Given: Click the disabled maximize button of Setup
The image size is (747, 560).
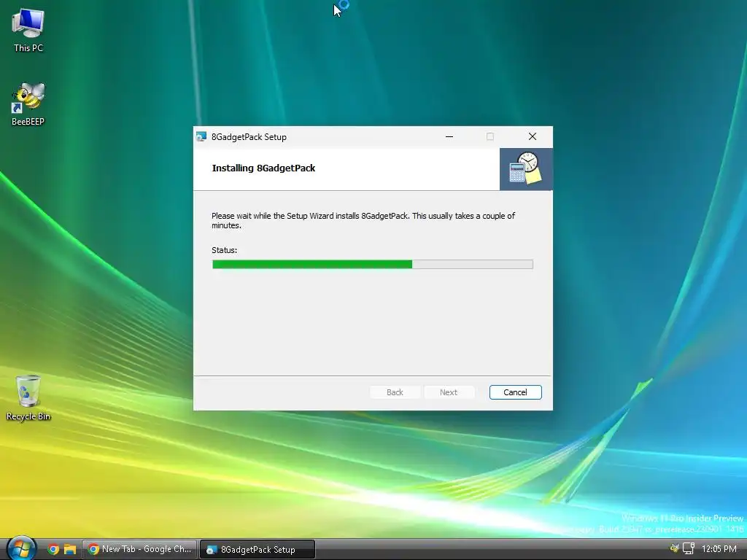Looking at the screenshot, I should (490, 136).
